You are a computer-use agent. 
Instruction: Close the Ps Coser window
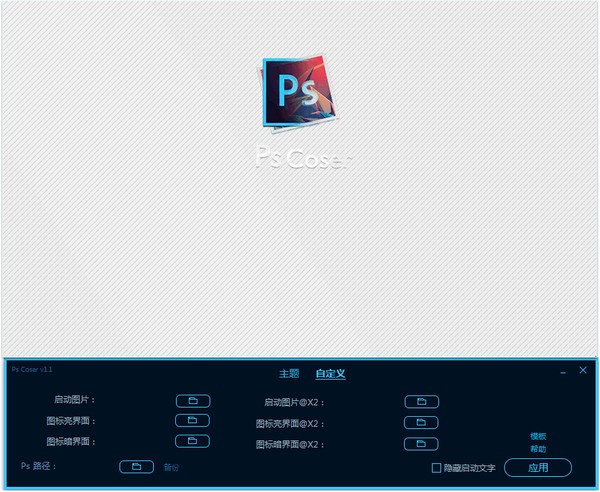click(583, 370)
